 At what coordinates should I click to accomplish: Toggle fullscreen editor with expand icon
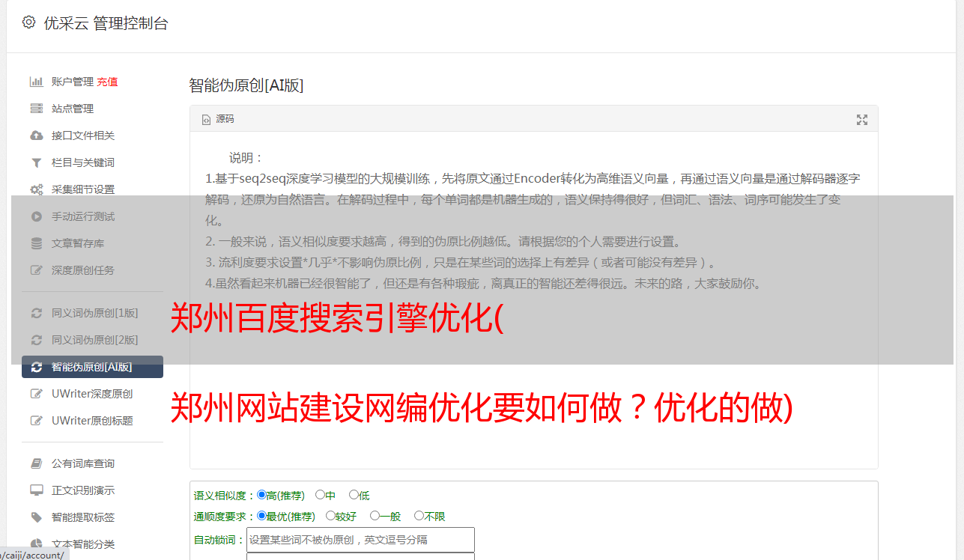[x=862, y=120]
